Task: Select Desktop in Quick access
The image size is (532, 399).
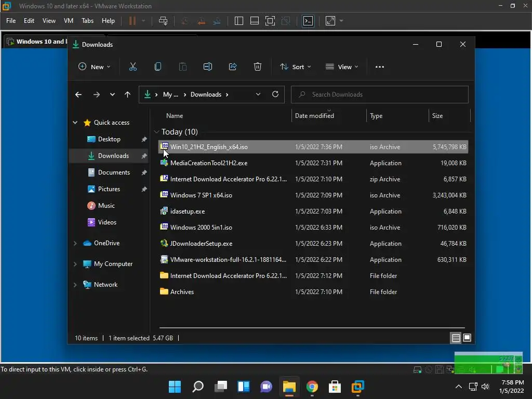Action: coord(109,139)
